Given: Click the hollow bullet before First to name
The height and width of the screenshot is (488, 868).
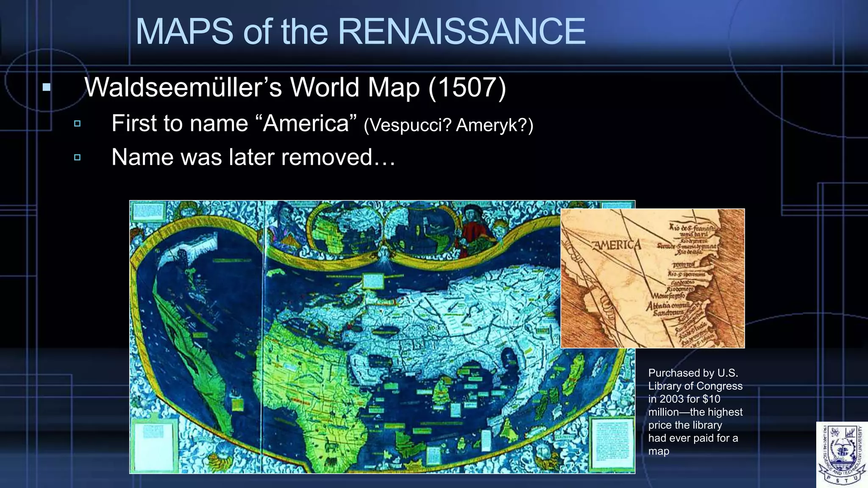Looking at the screenshot, I should tap(77, 124).
